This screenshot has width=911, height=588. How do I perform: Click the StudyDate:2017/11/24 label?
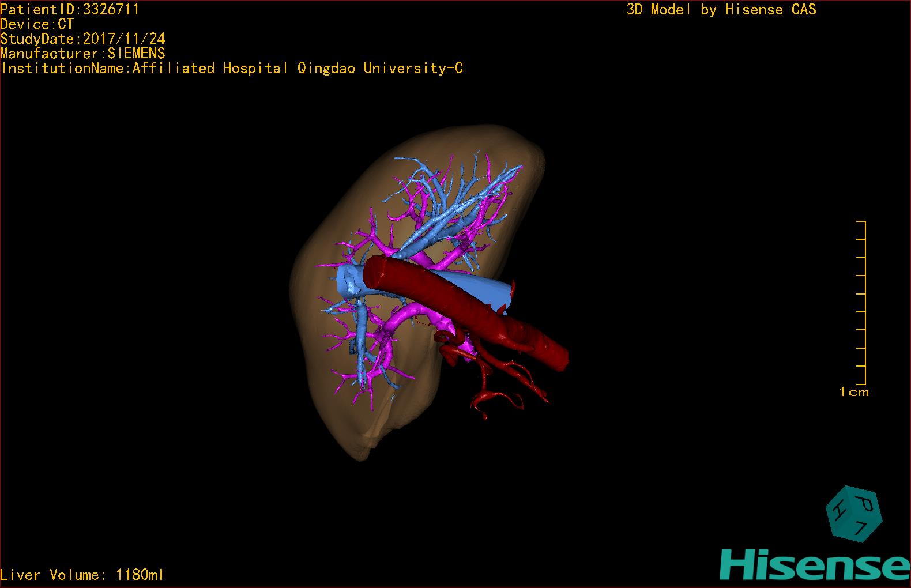[83, 39]
